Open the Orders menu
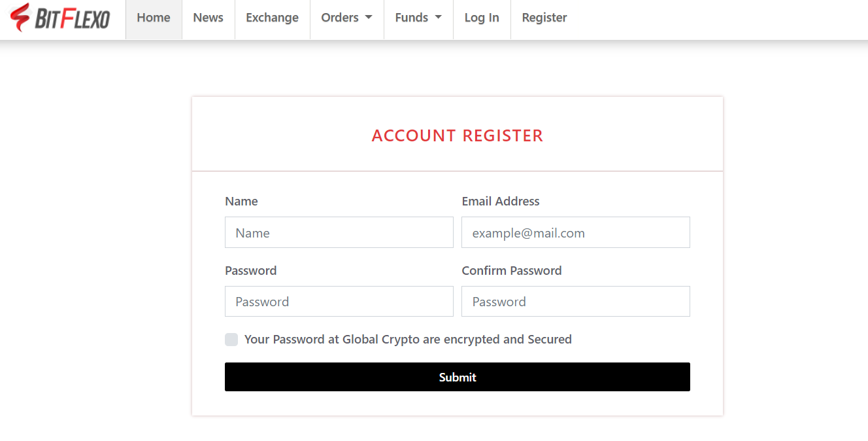Screen dimensions: 868x441 340,18
